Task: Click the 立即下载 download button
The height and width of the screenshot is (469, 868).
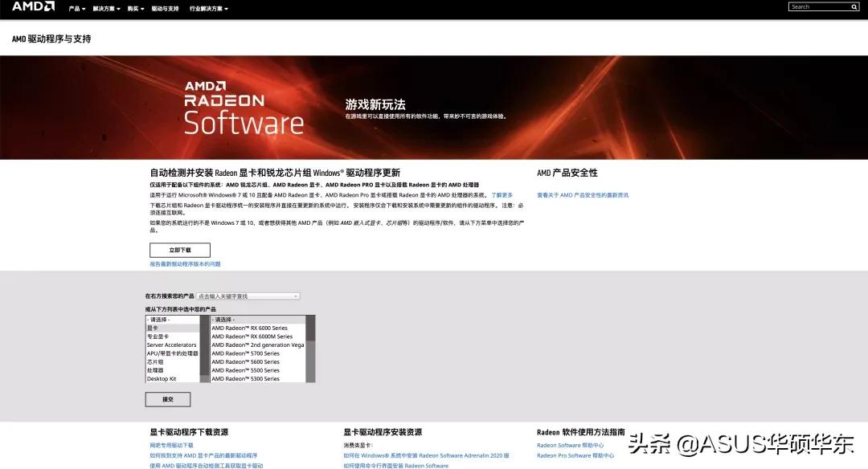Action: pyautogui.click(x=179, y=250)
